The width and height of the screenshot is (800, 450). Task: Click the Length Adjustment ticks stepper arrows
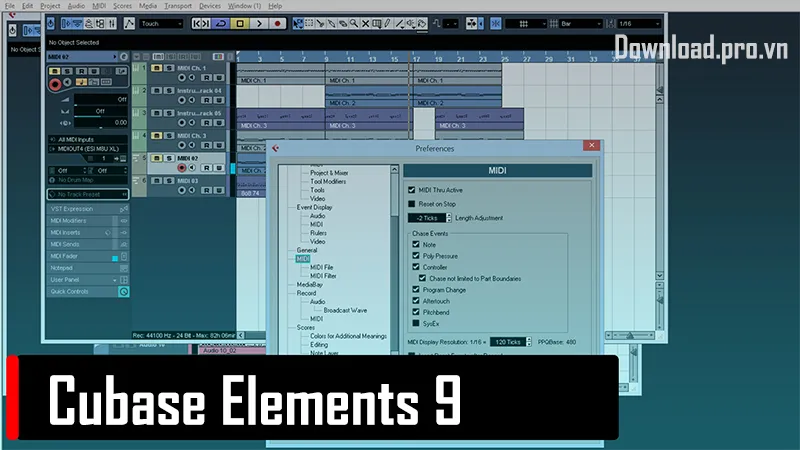tap(448, 218)
